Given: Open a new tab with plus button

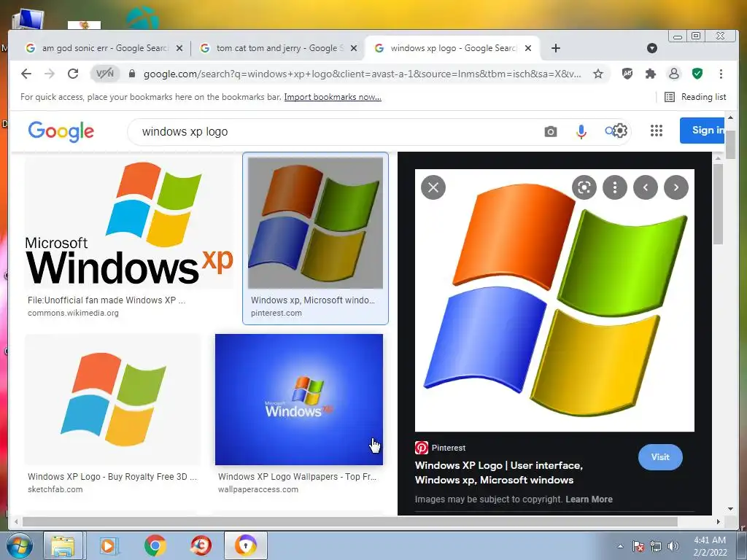Looking at the screenshot, I should tap(555, 48).
